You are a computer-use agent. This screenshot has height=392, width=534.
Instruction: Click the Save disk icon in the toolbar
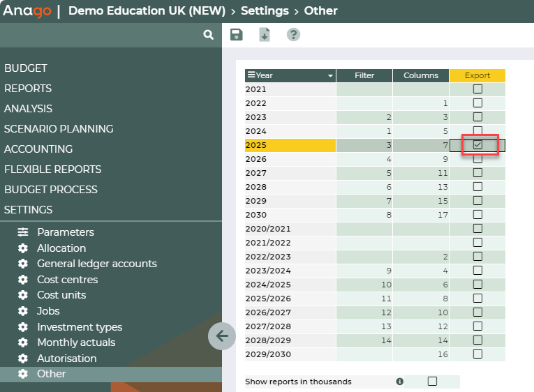pos(237,35)
